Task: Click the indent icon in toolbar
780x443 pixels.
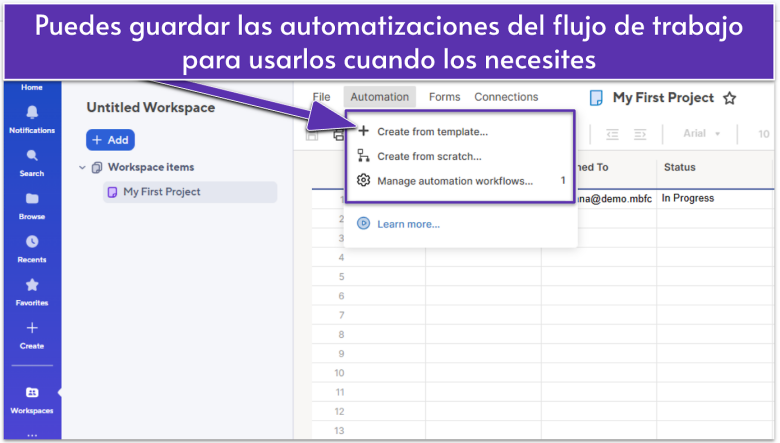Action: 641,134
